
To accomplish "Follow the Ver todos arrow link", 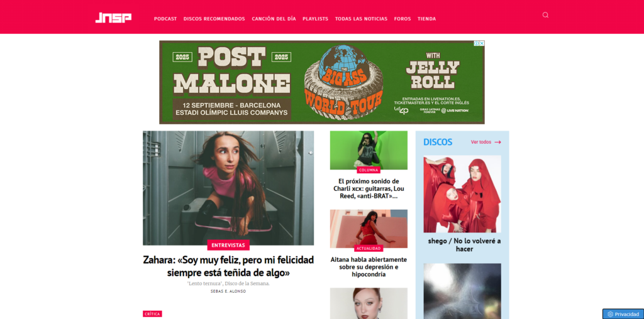I will [486, 142].
